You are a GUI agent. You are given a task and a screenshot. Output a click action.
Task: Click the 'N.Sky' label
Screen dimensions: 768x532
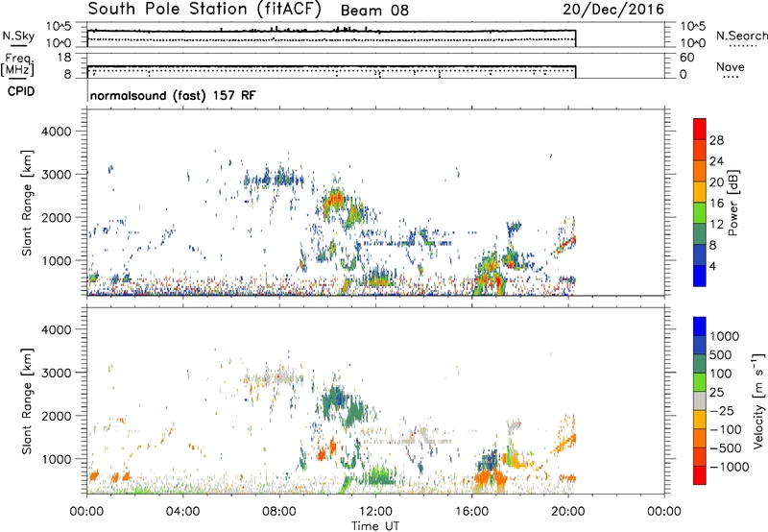[18, 36]
